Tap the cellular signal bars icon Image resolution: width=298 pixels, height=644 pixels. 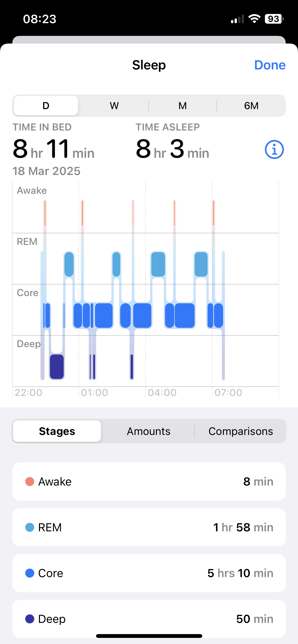[x=237, y=19]
